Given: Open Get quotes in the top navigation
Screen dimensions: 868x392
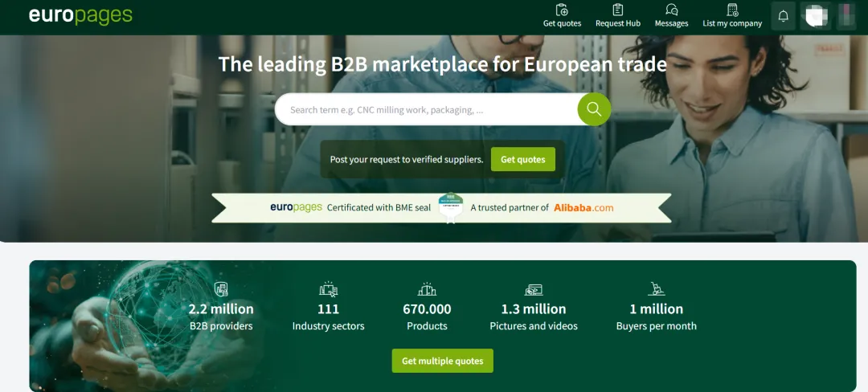Looking at the screenshot, I should tap(562, 15).
